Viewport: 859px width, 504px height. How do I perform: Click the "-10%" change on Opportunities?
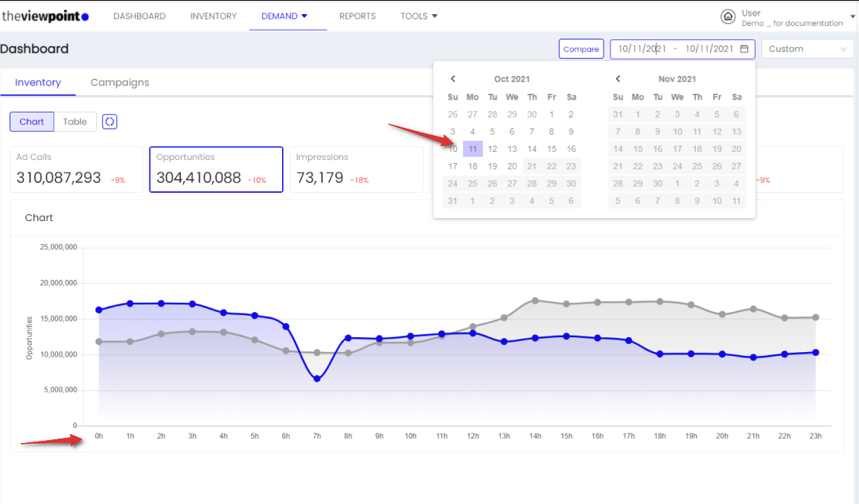tap(257, 180)
